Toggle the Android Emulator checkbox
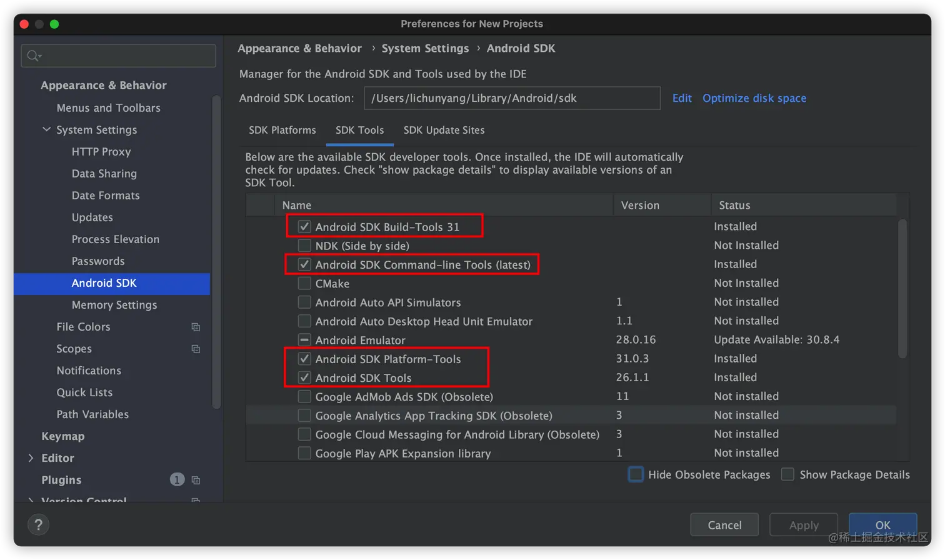This screenshot has width=945, height=560. pos(304,340)
